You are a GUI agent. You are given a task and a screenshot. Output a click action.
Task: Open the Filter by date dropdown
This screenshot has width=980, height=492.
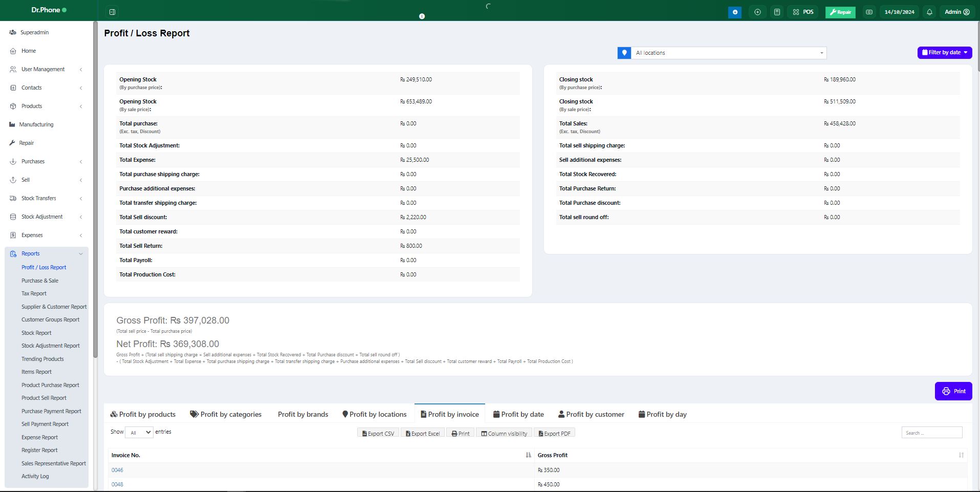click(x=944, y=52)
